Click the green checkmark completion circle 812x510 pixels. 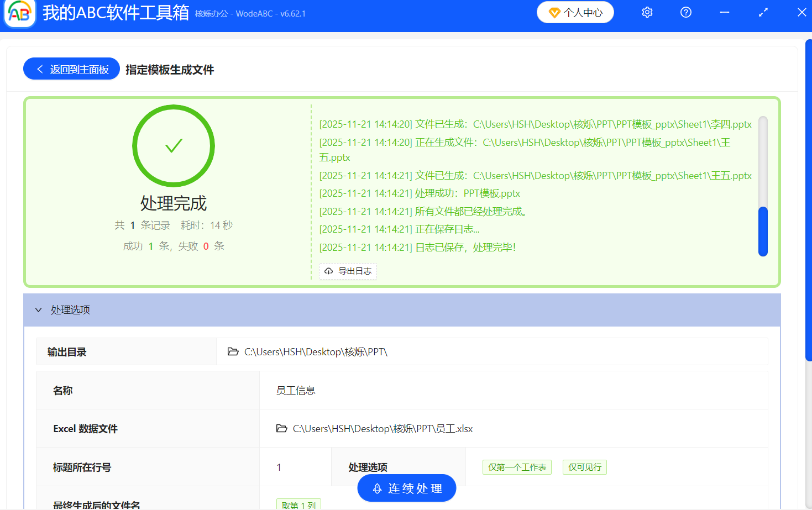pyautogui.click(x=173, y=145)
